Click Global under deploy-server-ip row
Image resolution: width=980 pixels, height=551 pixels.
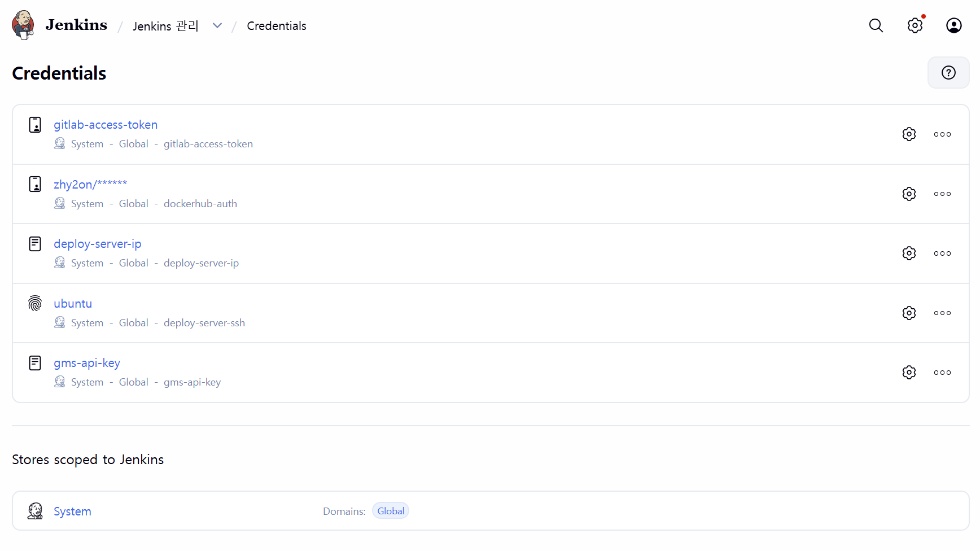coord(134,263)
